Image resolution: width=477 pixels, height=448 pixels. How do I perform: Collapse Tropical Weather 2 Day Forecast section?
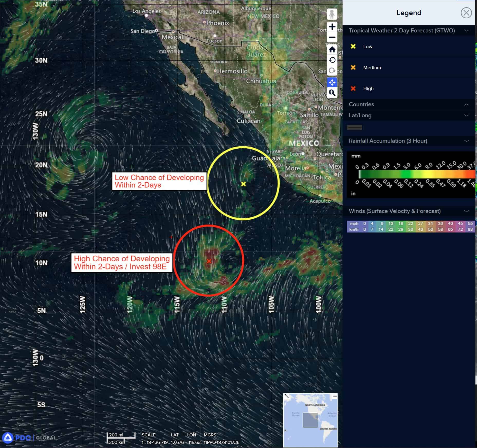(x=466, y=31)
